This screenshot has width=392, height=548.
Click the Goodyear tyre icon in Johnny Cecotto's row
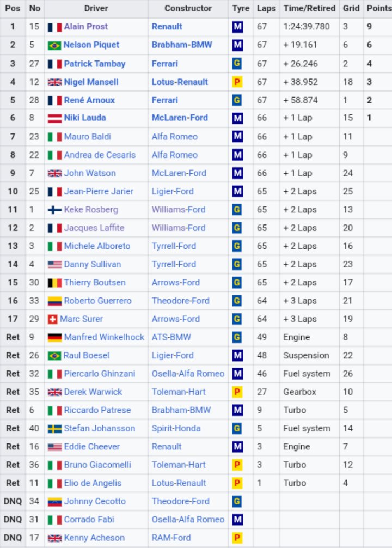point(237,501)
